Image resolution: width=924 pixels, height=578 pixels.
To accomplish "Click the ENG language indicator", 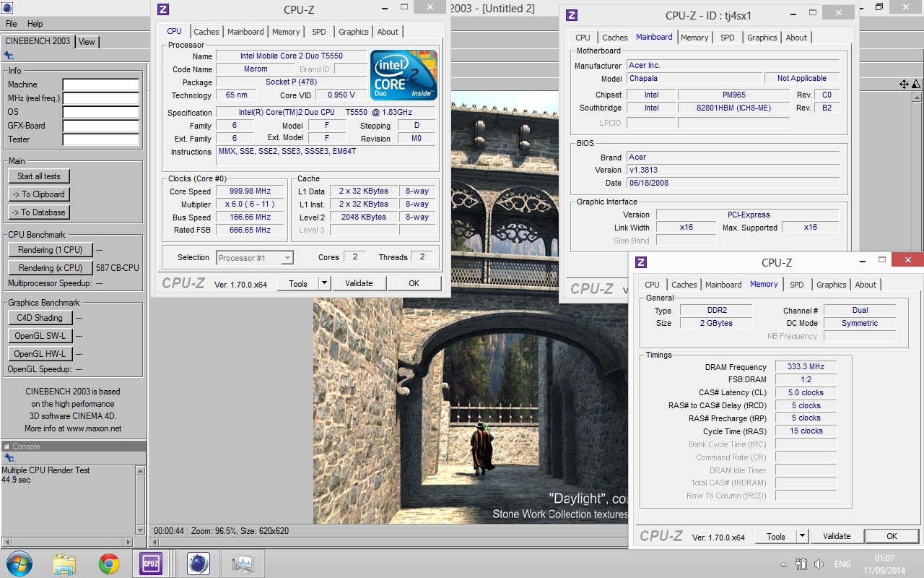I will click(x=842, y=564).
